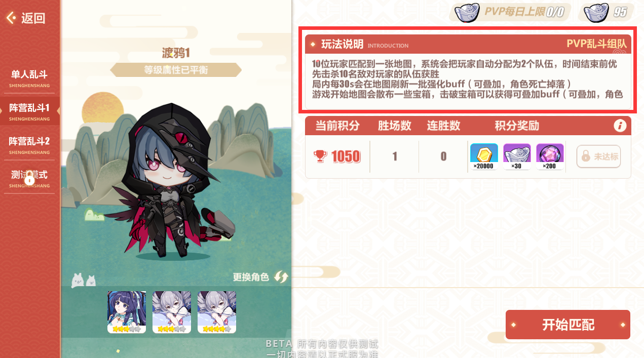Select the 阵营乱斗1 tab
Image resolution: width=644 pixels, height=358 pixels.
[29, 111]
